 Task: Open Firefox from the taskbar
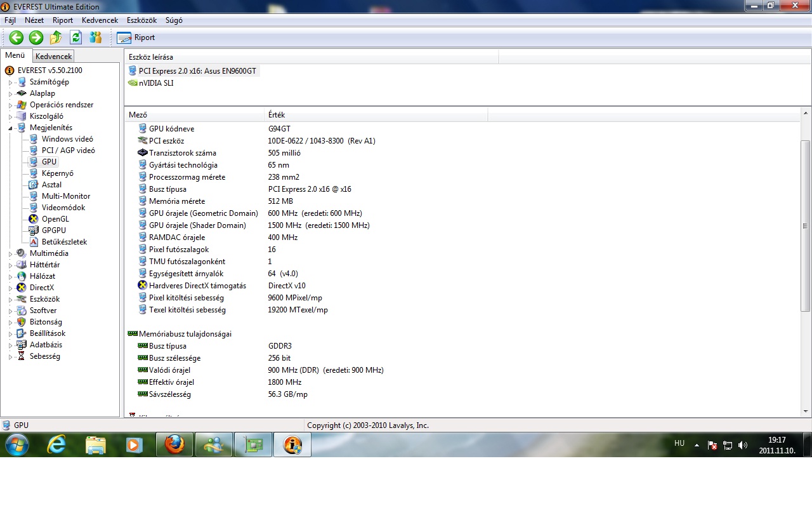pos(174,445)
